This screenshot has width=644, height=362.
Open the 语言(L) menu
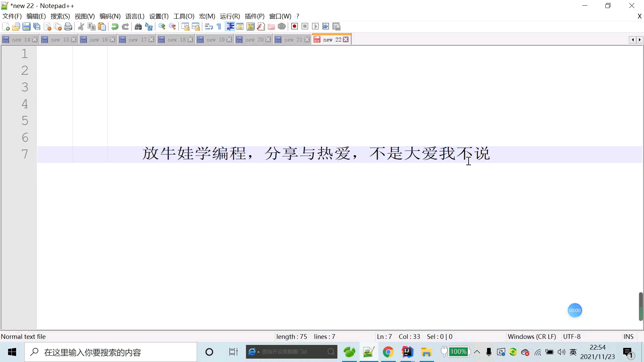[x=135, y=16]
